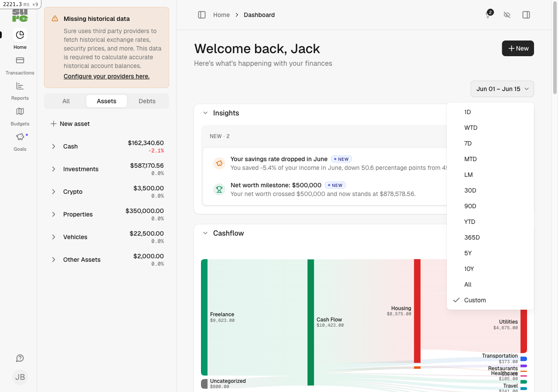Click the green Cash Flow Sankey bar
558x392 pixels.
tap(310, 322)
